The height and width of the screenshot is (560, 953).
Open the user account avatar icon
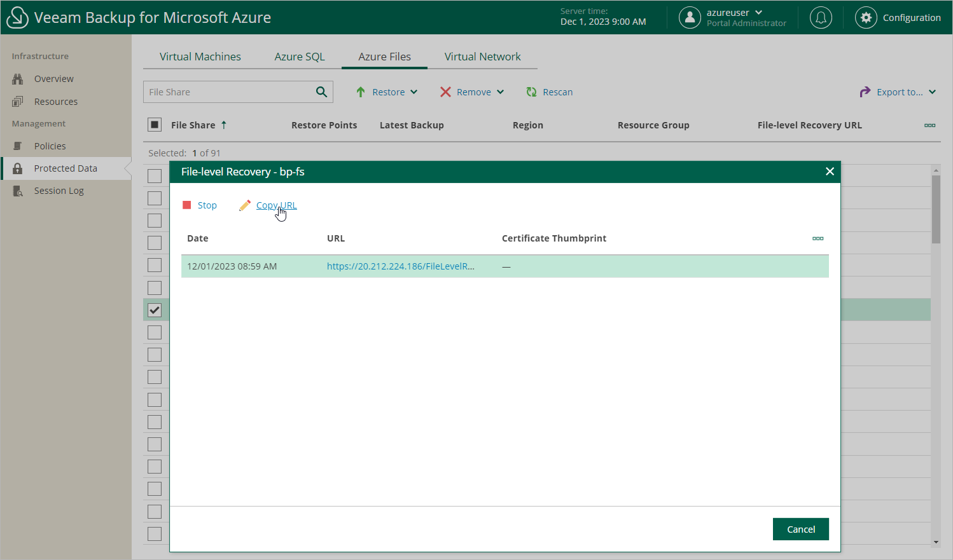[690, 18]
